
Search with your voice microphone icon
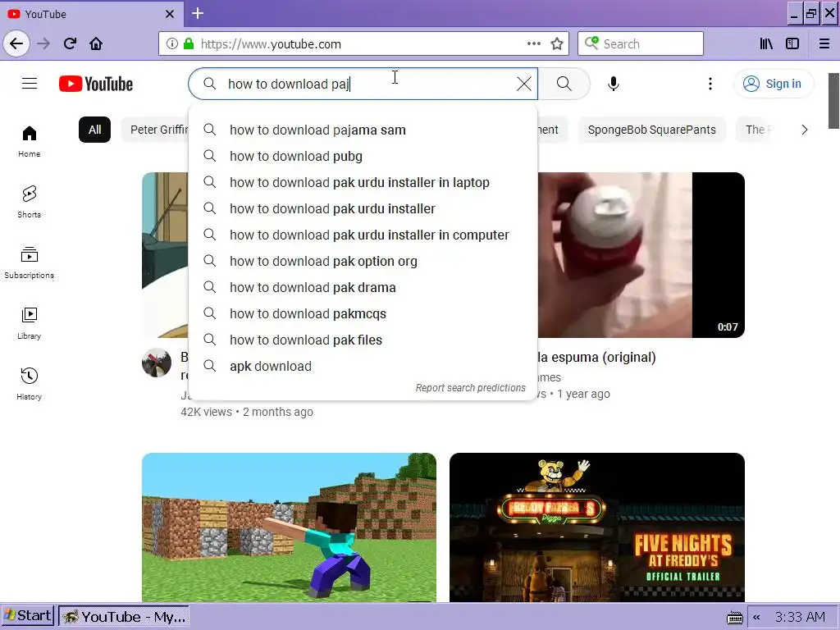[x=614, y=84]
